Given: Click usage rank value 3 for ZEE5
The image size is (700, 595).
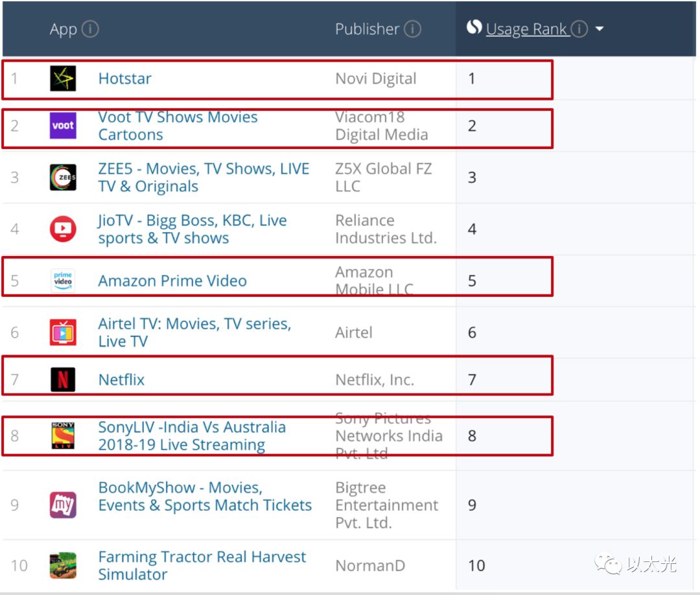Looking at the screenshot, I should coord(472,177).
